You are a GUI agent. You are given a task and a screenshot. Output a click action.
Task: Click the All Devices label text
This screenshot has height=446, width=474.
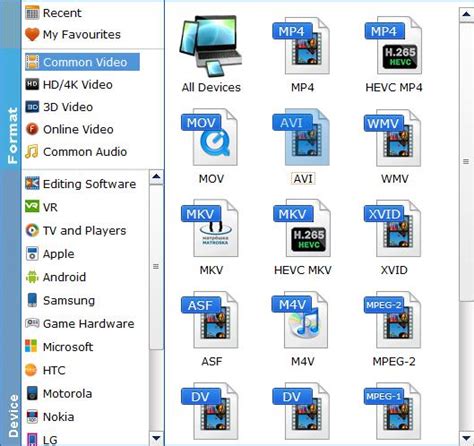pos(211,87)
